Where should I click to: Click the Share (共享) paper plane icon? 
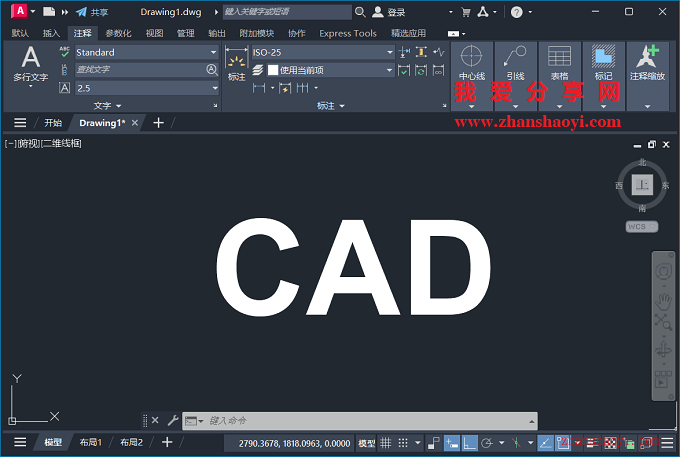81,12
